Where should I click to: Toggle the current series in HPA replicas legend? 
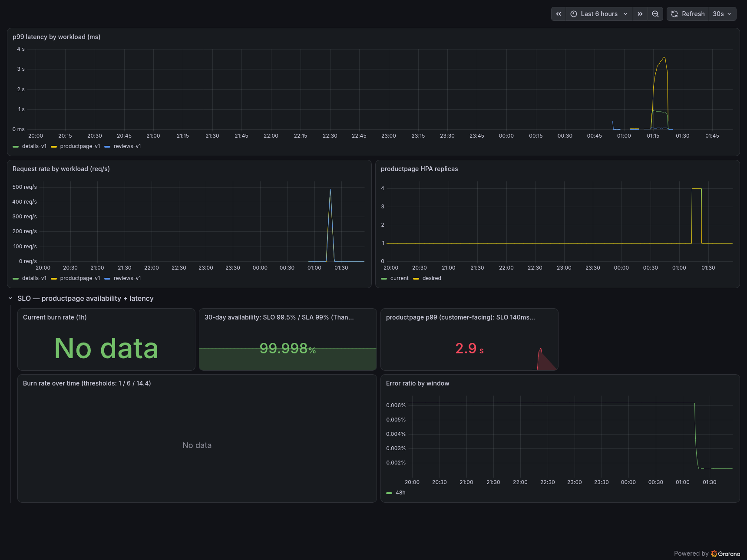click(400, 278)
